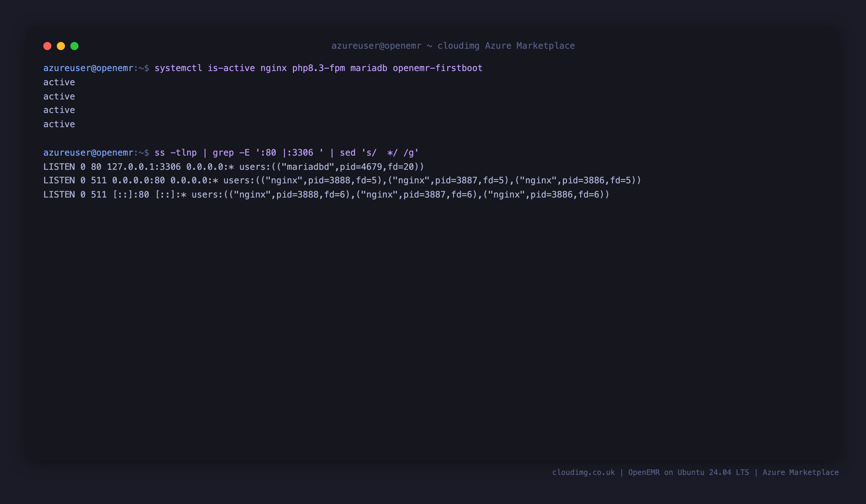This screenshot has height=504, width=866.
Task: Click the second 'azureuser@openemr' prompt before ss
Action: coord(88,153)
